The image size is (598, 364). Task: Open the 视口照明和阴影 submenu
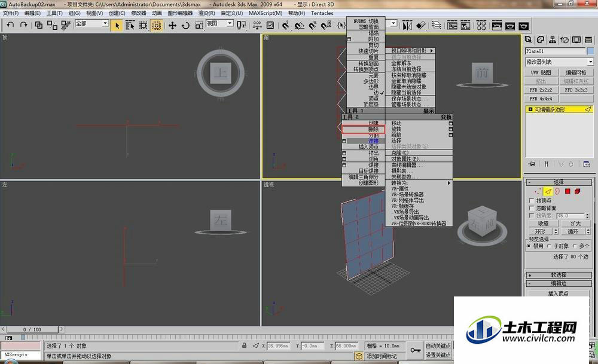410,50
